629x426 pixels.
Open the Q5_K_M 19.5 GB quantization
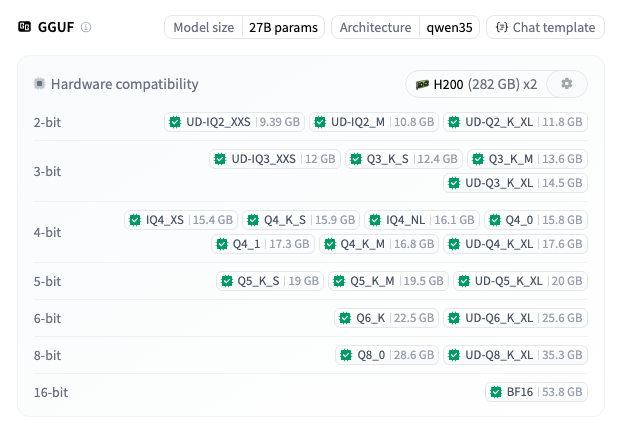[388, 281]
